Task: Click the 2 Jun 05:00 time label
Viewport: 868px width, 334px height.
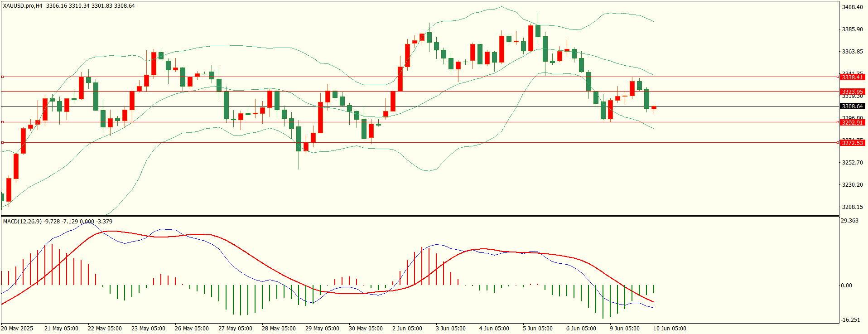Action: 407,329
